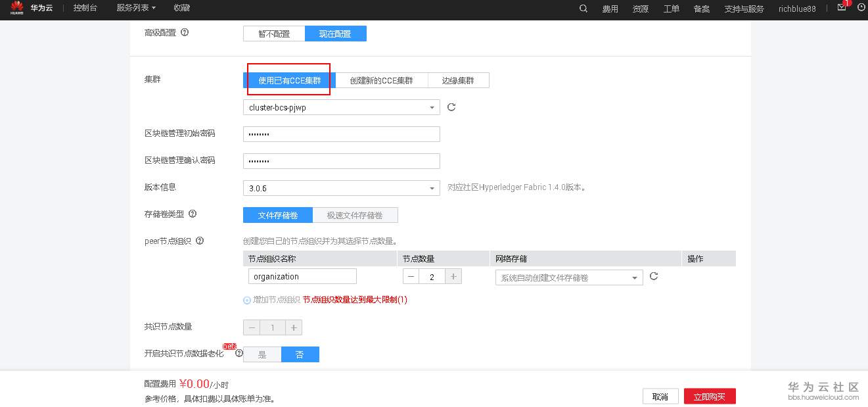Decrease the 共识节点数量 value
This screenshot has width=868, height=407.
(252, 327)
